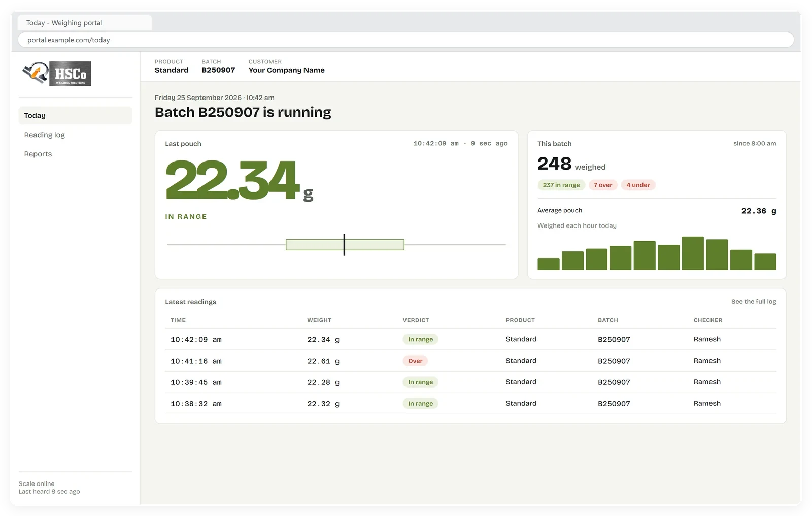812x516 pixels.
Task: Click the 22.32 g weight cell
Action: tap(323, 404)
